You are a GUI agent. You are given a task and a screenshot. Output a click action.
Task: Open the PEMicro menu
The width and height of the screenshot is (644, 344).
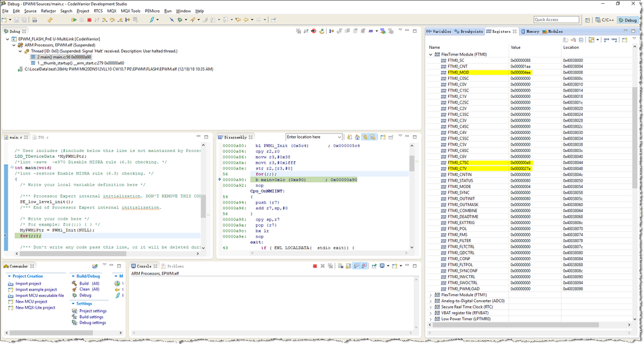pos(152,11)
